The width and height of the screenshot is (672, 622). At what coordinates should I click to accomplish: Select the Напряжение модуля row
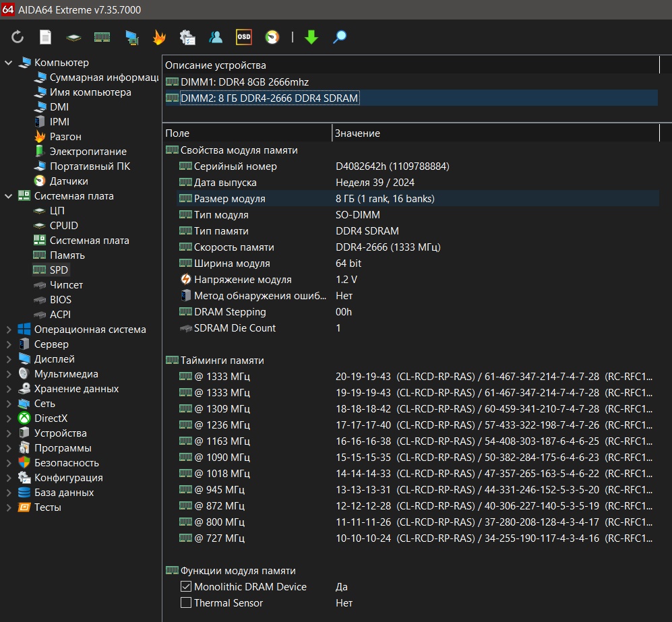click(x=418, y=279)
